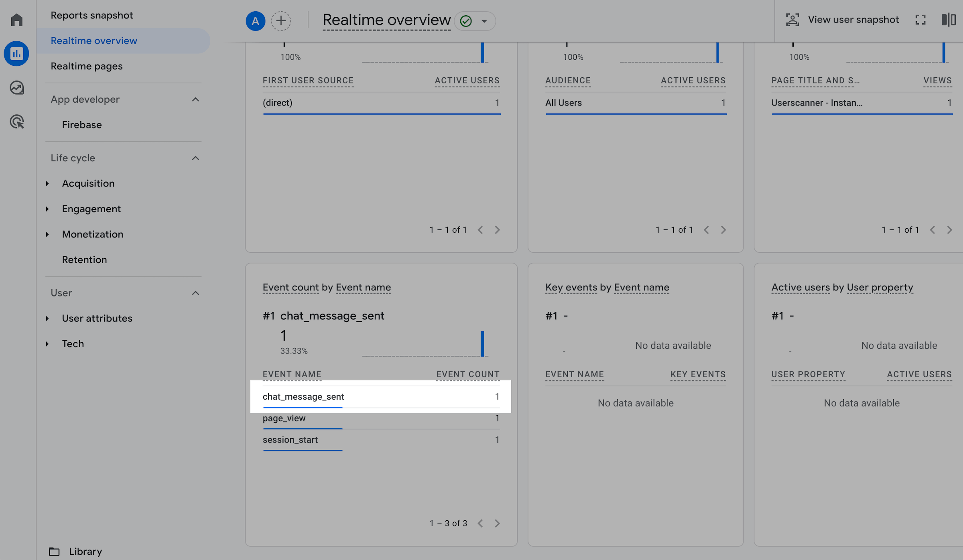The height and width of the screenshot is (560, 963).
Task: Open the View user snapshot button
Action: [843, 20]
